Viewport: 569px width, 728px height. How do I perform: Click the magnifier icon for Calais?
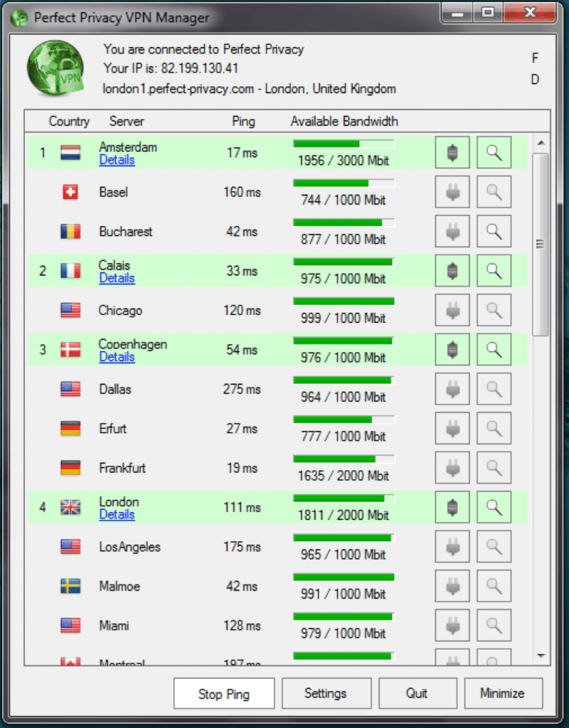(494, 271)
